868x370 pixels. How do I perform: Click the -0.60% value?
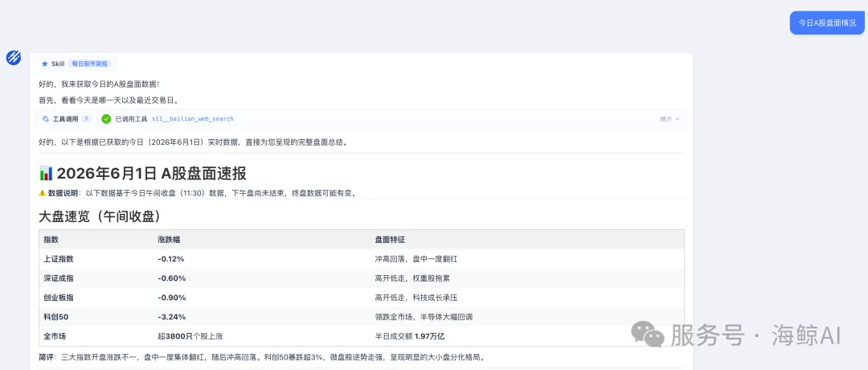[172, 278]
